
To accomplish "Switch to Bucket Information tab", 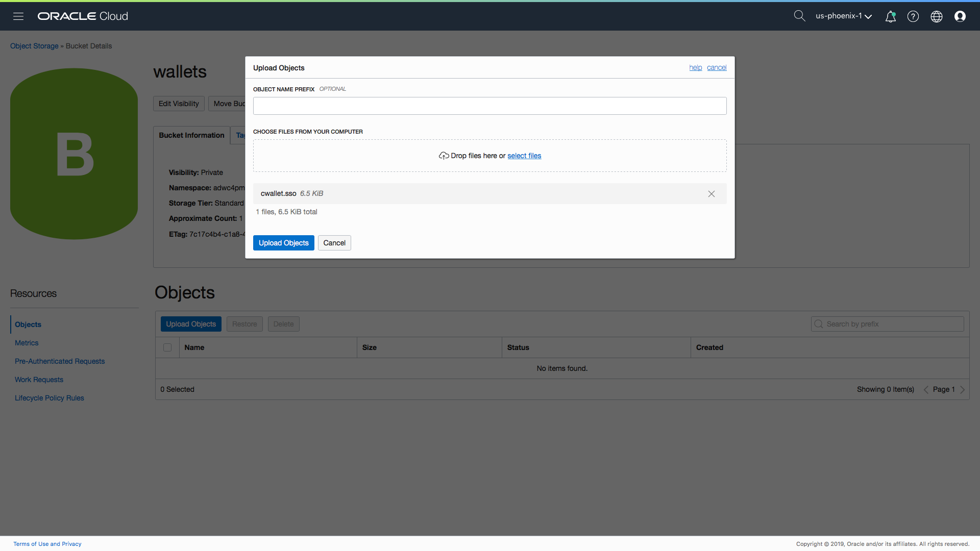I will pyautogui.click(x=191, y=135).
